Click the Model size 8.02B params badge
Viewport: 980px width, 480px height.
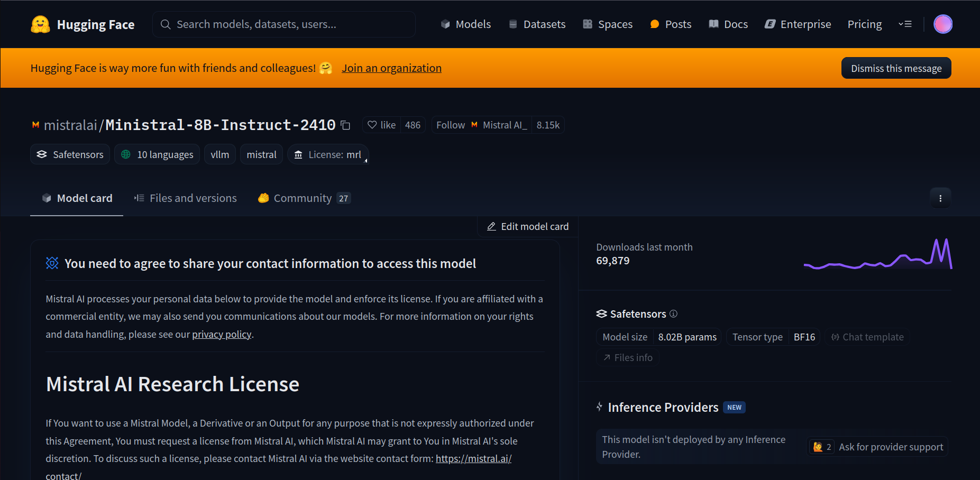(x=659, y=337)
